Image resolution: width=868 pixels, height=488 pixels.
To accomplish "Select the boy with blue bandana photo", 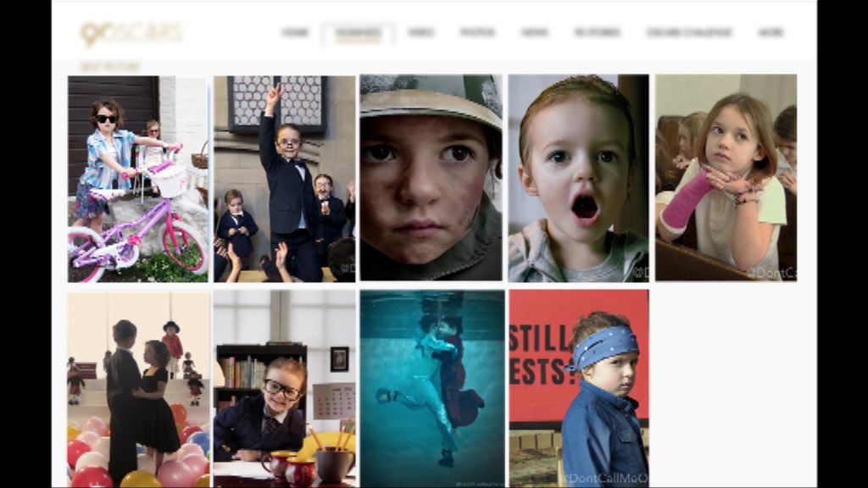I will (578, 389).
